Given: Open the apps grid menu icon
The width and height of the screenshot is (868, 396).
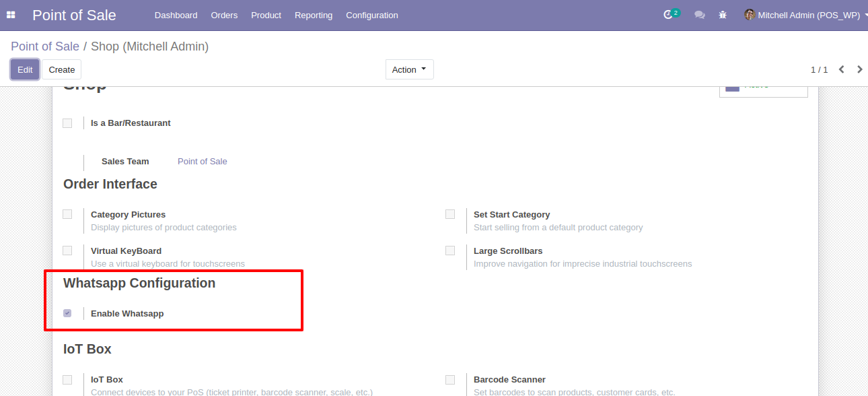Looking at the screenshot, I should tap(11, 15).
